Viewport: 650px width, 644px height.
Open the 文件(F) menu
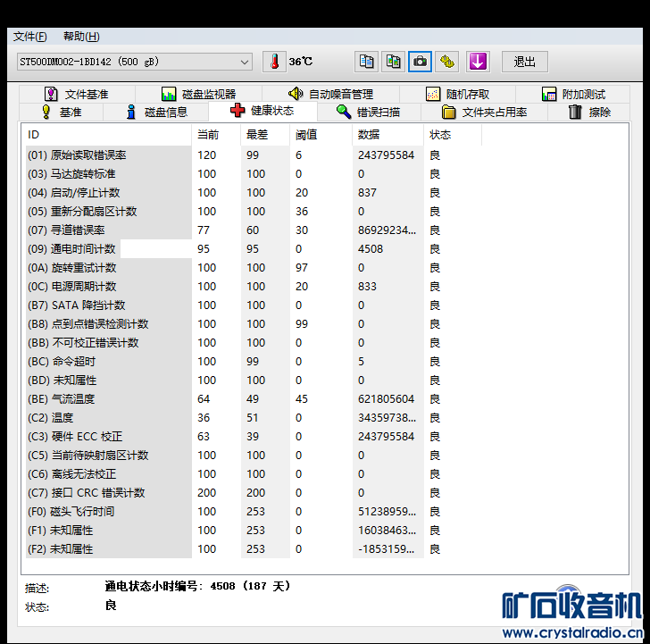click(x=29, y=37)
